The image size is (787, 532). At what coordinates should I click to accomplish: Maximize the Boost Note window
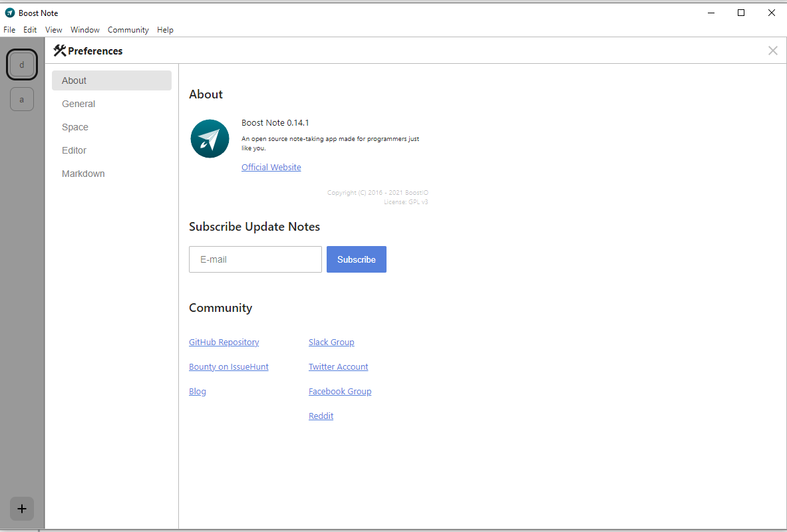(x=741, y=13)
